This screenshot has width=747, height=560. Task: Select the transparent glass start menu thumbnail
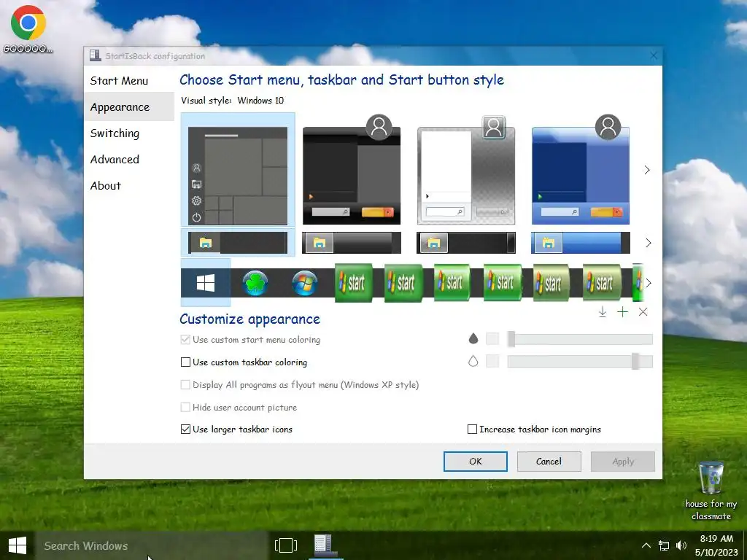pyautogui.click(x=466, y=169)
